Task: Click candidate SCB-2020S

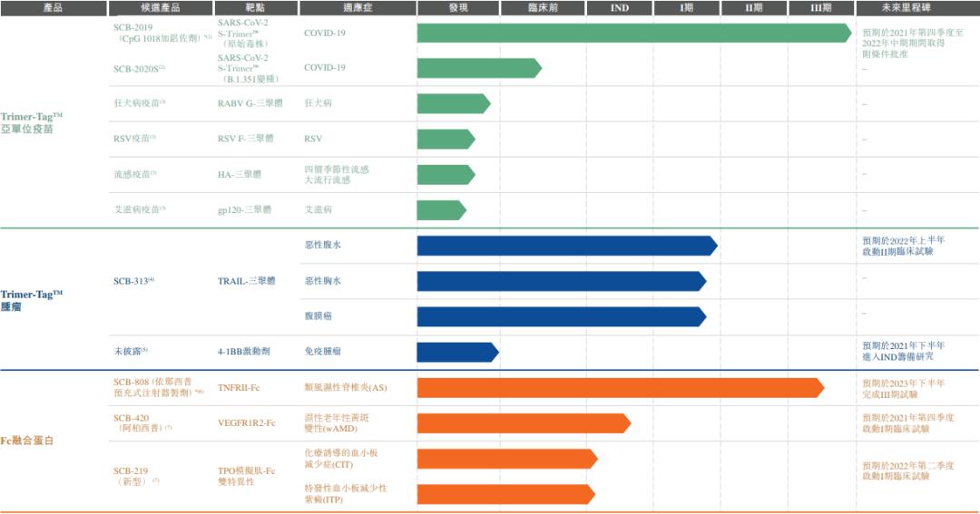Action: click(139, 69)
